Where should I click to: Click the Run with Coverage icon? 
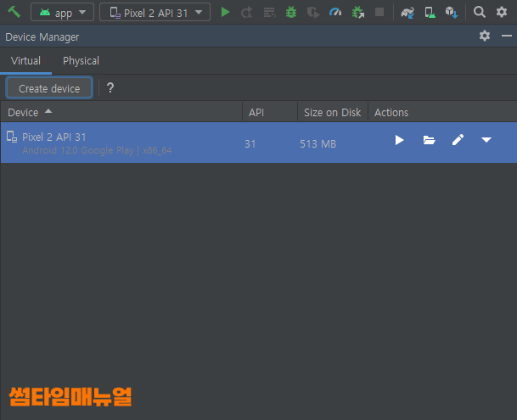pos(313,13)
